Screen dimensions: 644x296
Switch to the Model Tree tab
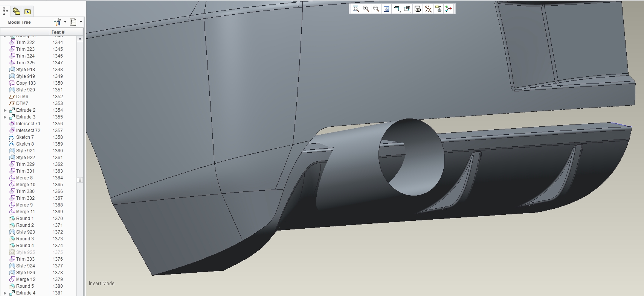click(5, 11)
